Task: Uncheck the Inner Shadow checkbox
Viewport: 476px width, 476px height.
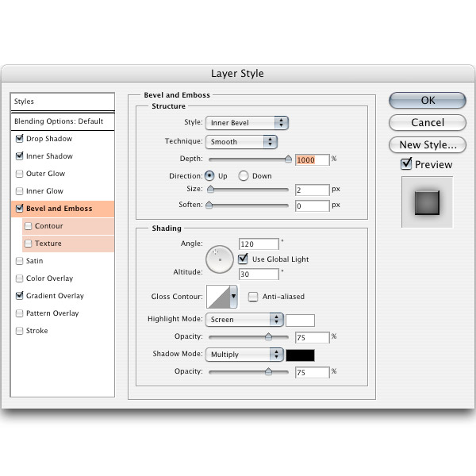Action: (19, 156)
